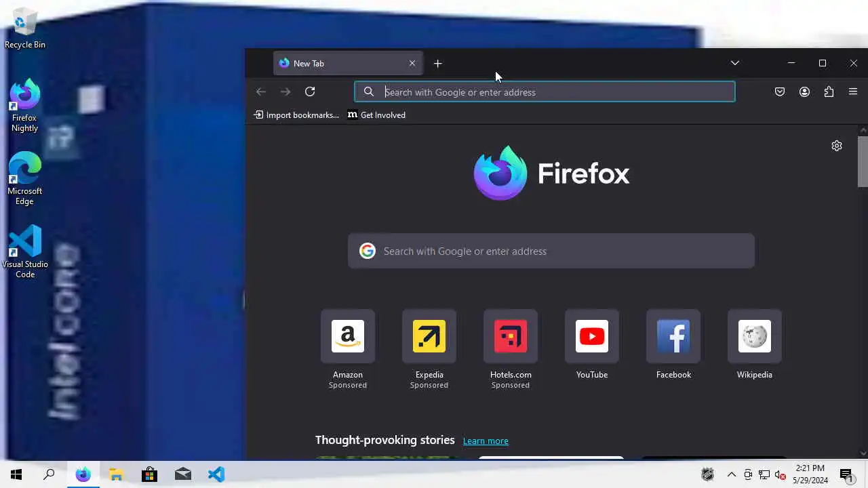Click the Google logo in search box
868x488 pixels.
pyautogui.click(x=368, y=251)
